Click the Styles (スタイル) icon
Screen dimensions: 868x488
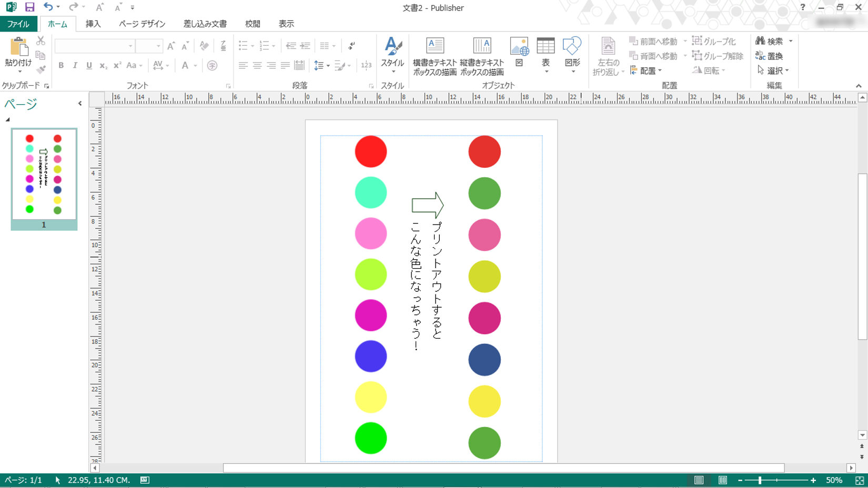tap(392, 46)
